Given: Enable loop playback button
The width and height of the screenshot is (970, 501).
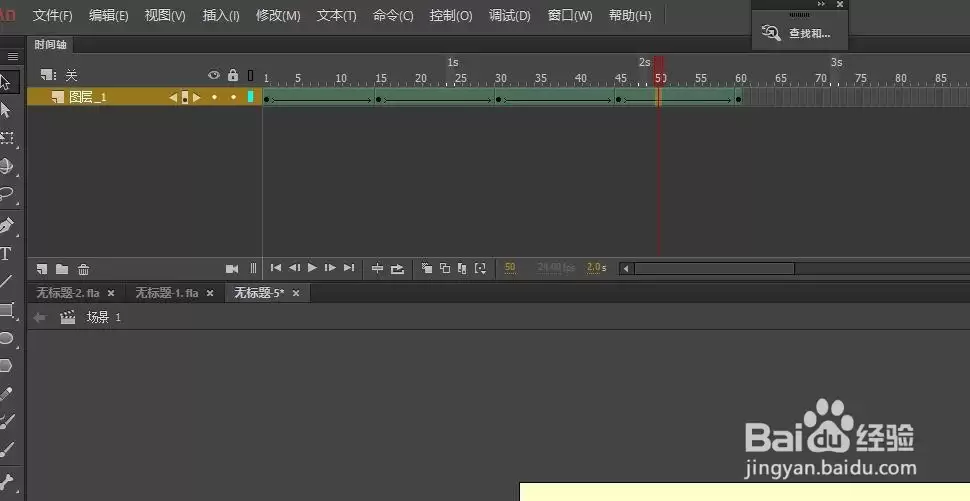Looking at the screenshot, I should tap(397, 268).
